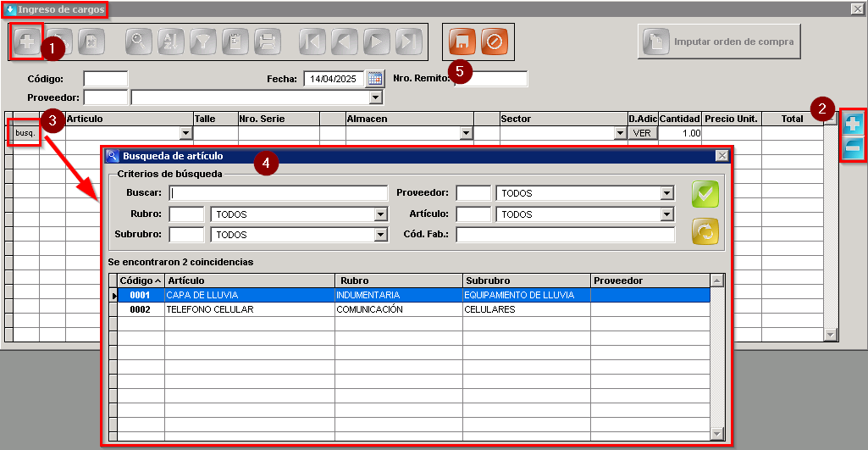
Task: Click main grid scrollbar down arrow
Action: tap(831, 334)
